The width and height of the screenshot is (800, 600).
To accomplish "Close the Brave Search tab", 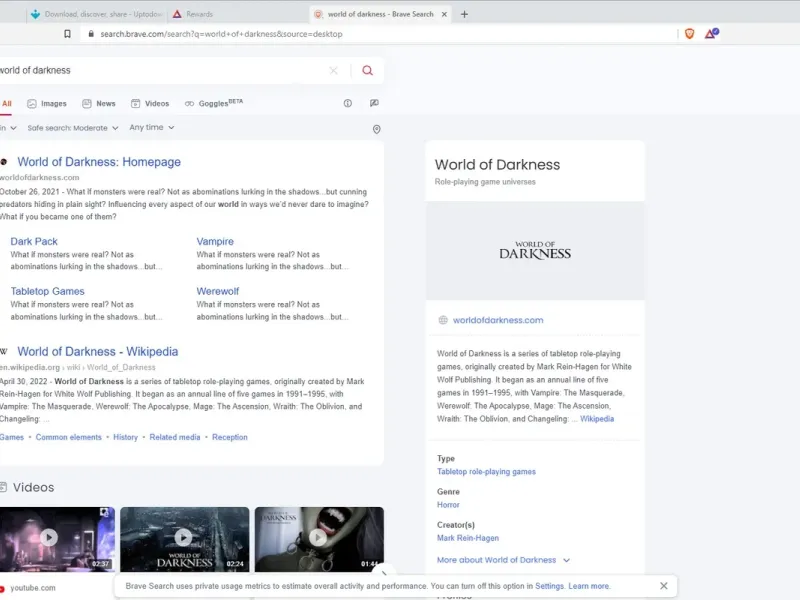I will coord(444,14).
